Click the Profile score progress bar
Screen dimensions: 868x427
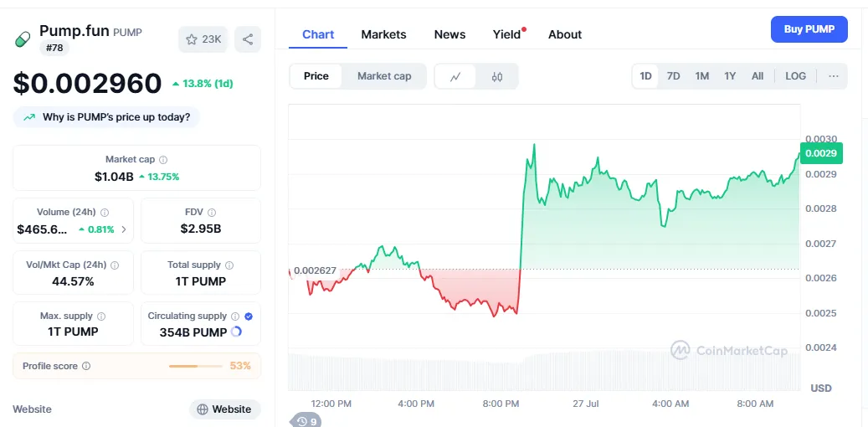click(x=195, y=366)
